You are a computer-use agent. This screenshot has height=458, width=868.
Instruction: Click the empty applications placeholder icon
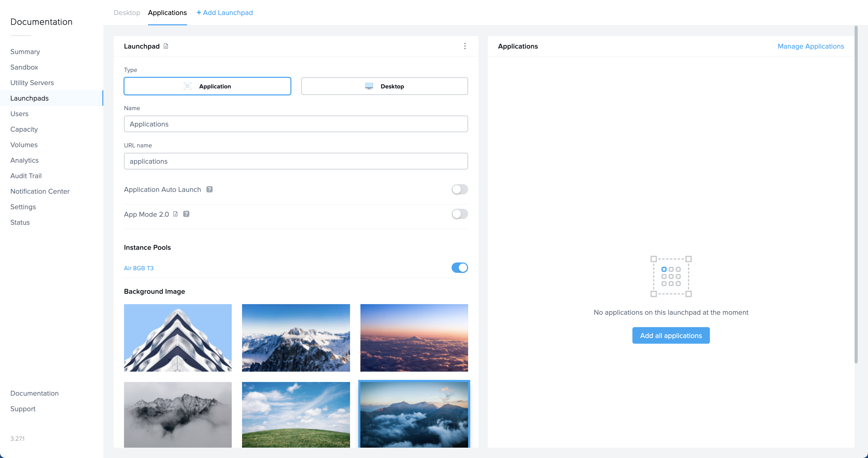tap(671, 276)
